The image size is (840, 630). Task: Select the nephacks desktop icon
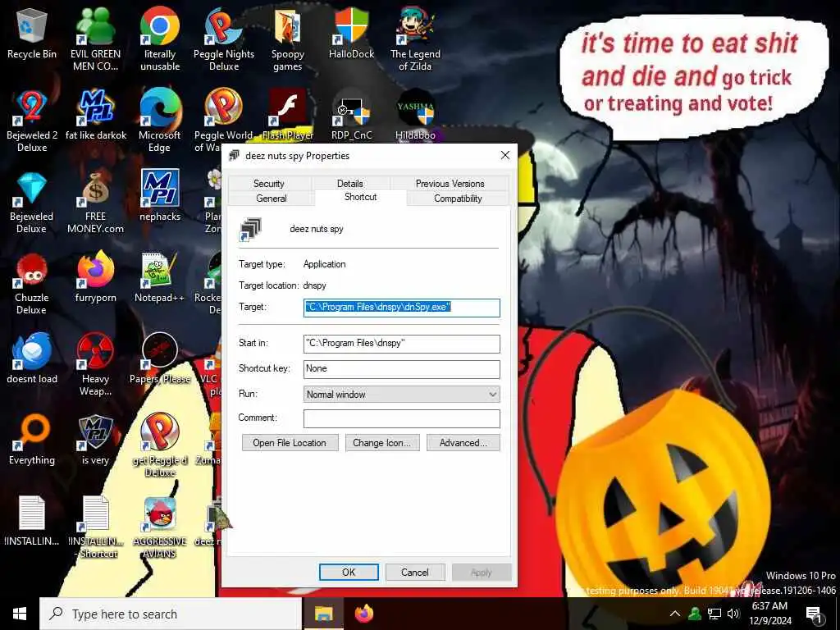click(160, 197)
